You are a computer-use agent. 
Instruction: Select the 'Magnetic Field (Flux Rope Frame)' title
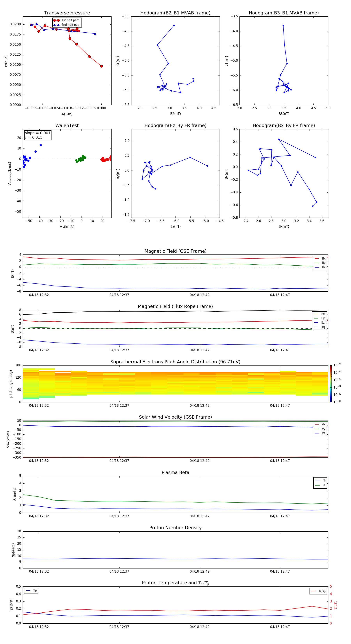(x=175, y=307)
